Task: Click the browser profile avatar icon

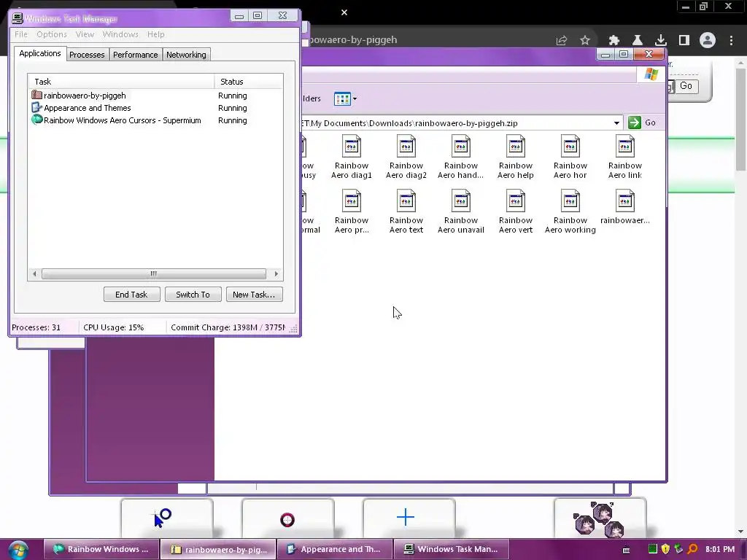Action: (708, 40)
